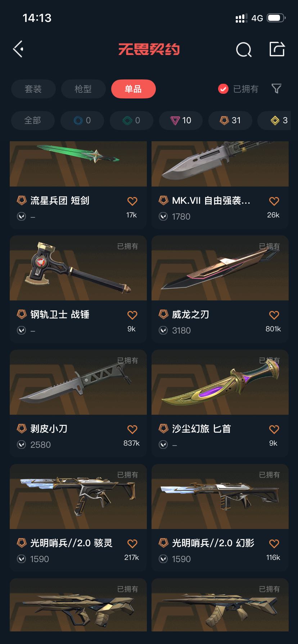
Task: Tap the share icon at top right
Action: (x=277, y=49)
